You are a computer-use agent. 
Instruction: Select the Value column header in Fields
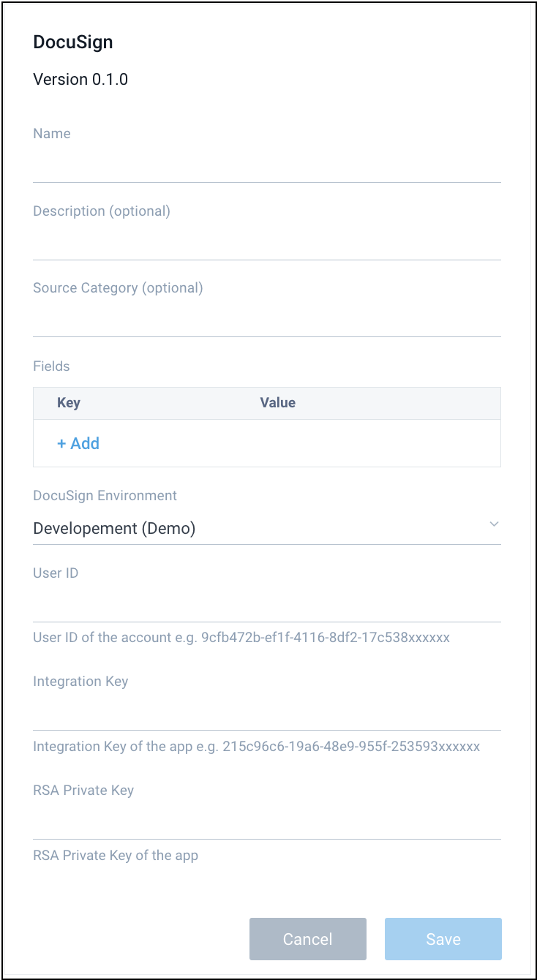pos(277,403)
